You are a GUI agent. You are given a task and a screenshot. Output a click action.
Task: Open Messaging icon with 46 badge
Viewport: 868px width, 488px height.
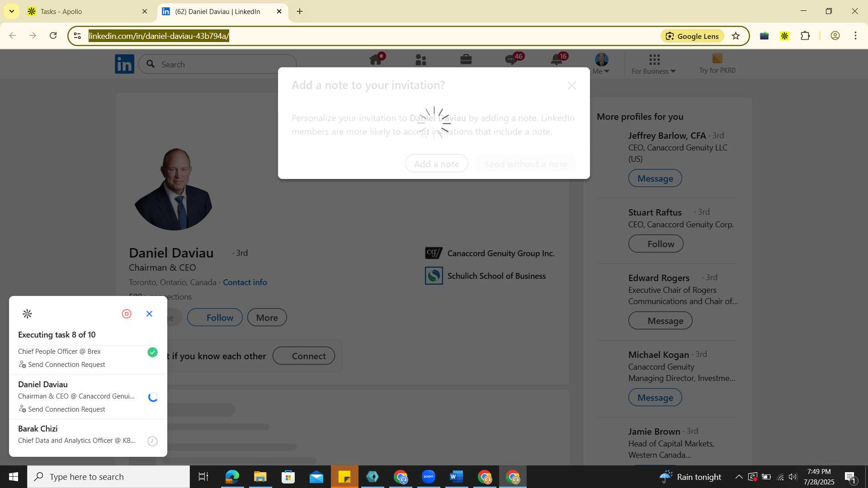512,60
